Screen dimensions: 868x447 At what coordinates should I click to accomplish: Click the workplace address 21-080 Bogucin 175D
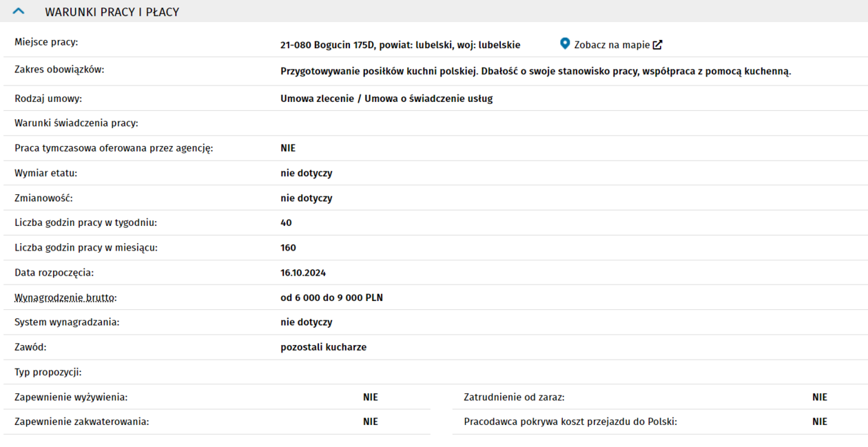click(400, 45)
